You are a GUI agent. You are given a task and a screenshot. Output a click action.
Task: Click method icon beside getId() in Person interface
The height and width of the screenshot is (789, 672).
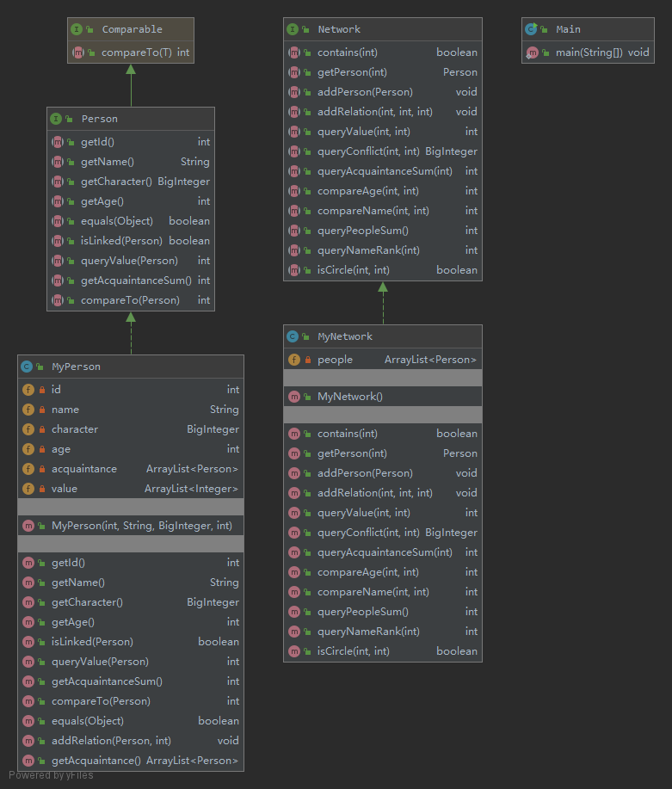click(58, 142)
